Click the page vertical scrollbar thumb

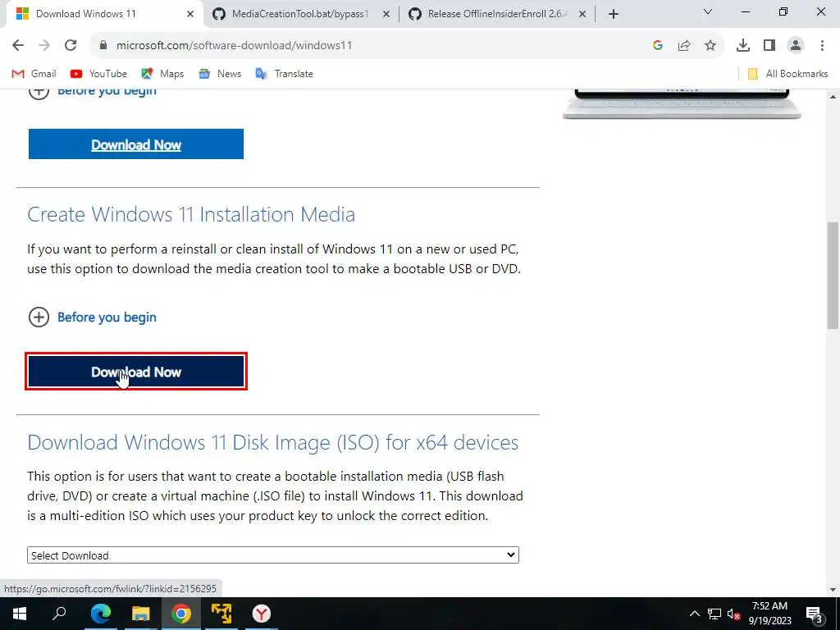833,276
